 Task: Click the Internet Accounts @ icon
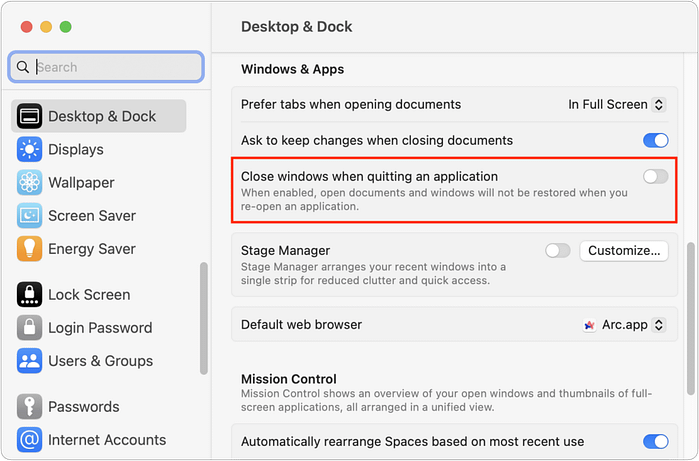pos(30,440)
